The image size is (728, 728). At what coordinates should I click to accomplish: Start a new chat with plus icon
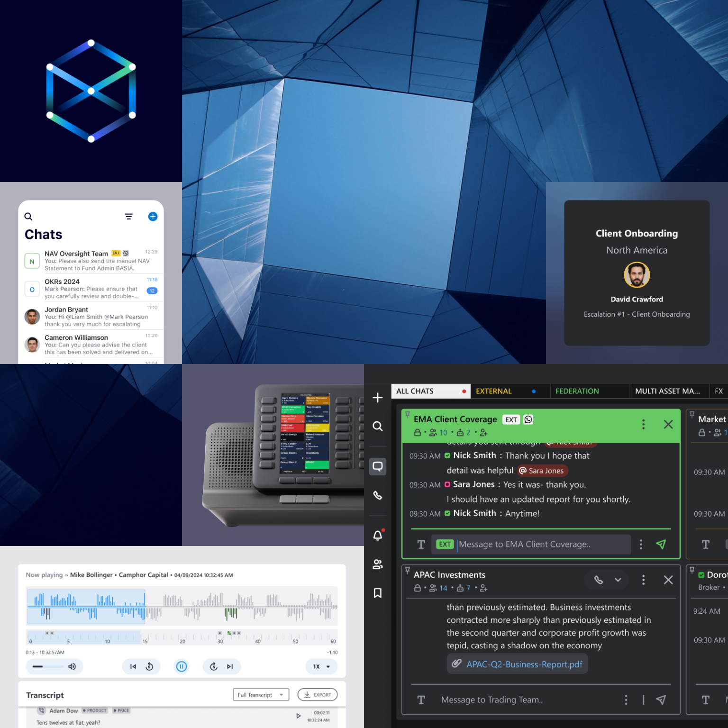[x=153, y=217]
